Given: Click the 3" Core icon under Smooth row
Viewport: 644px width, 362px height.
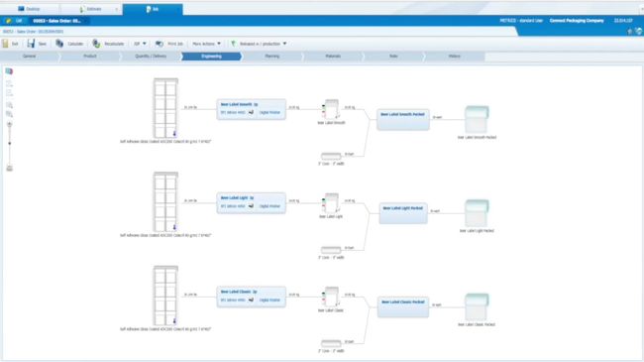Looking at the screenshot, I should [x=331, y=156].
